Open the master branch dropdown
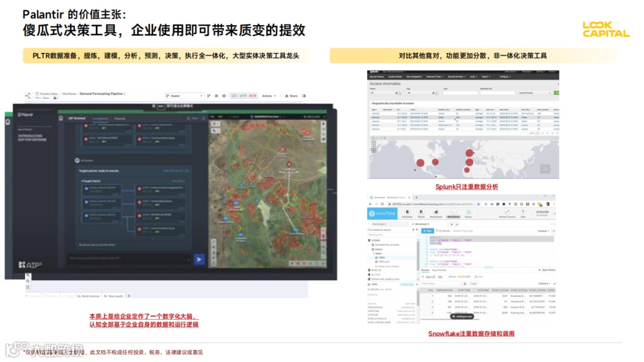Viewport: 644px width, 362px height. coord(184,96)
